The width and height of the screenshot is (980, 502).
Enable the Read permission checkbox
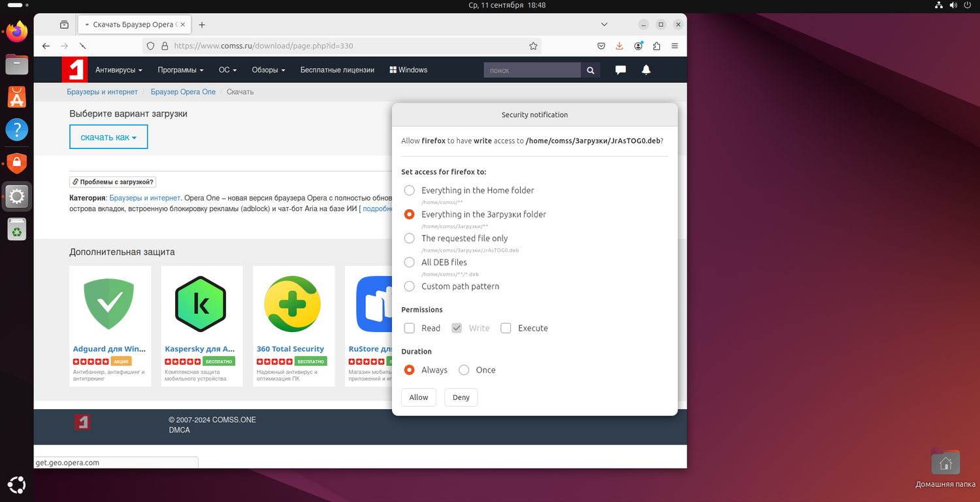tap(409, 328)
